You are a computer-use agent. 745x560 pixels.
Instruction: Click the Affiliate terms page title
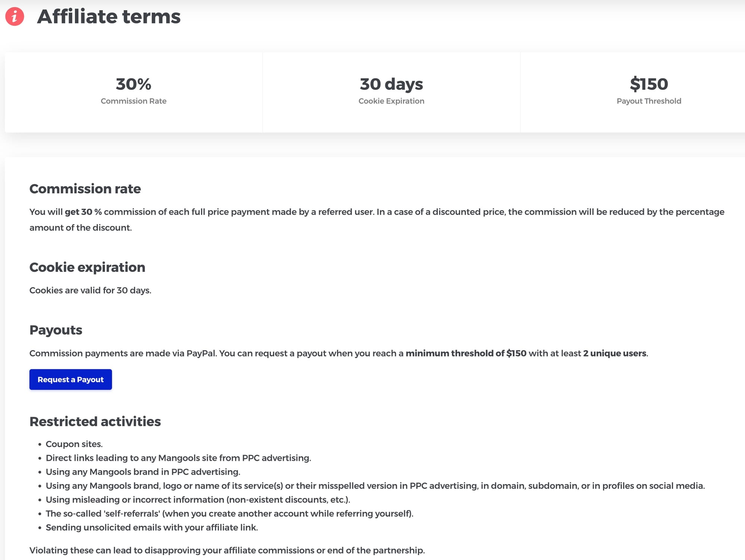coord(109,17)
